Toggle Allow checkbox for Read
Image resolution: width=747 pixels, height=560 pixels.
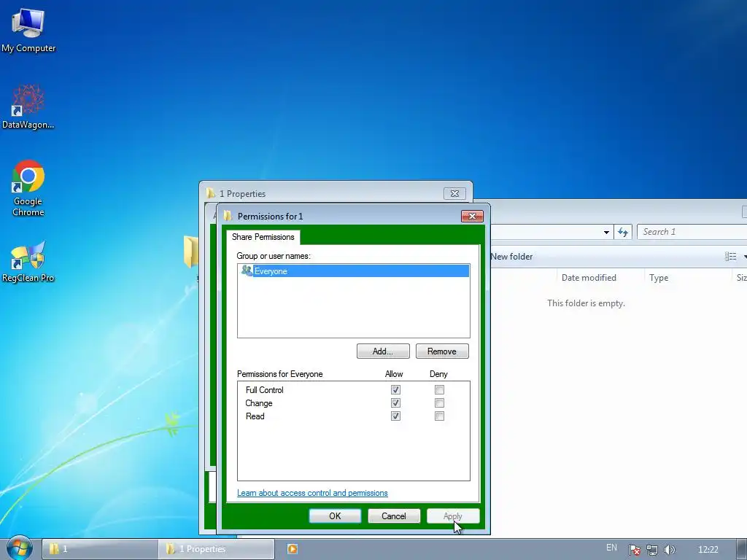(395, 416)
